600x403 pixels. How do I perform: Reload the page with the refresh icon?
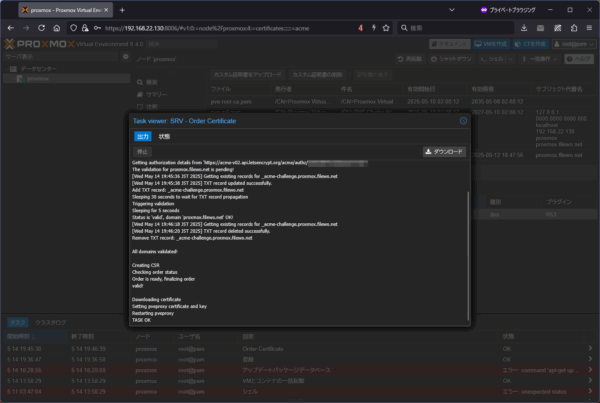(41, 28)
